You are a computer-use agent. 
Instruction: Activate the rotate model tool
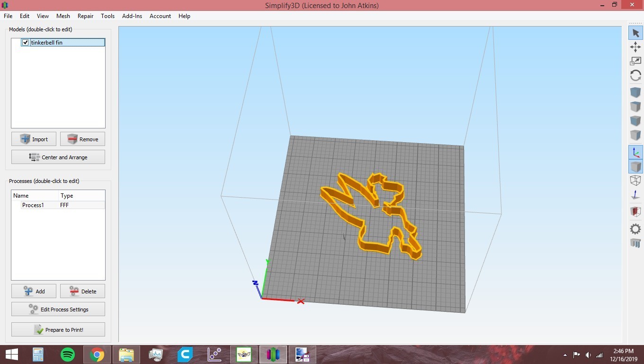tap(635, 75)
